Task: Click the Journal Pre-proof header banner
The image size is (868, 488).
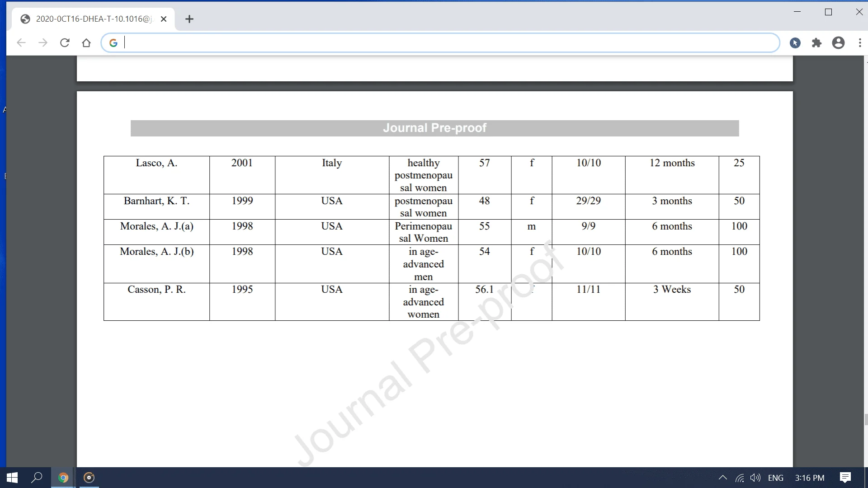Action: point(434,128)
